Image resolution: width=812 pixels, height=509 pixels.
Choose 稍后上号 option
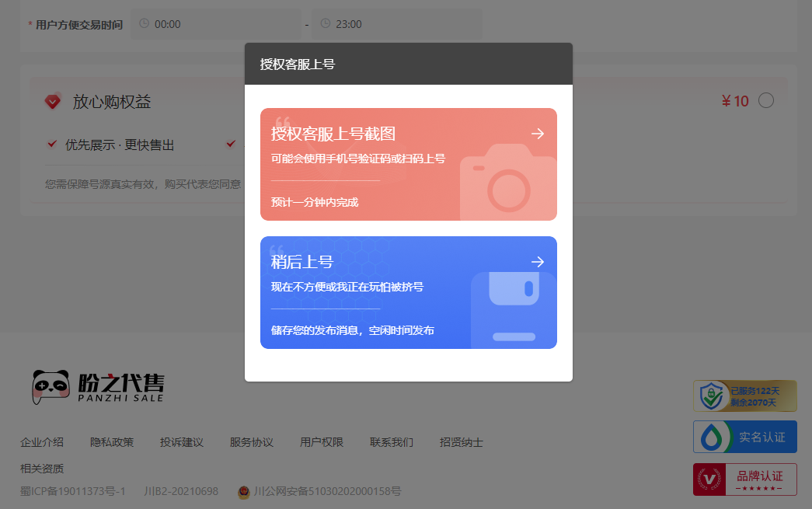408,292
